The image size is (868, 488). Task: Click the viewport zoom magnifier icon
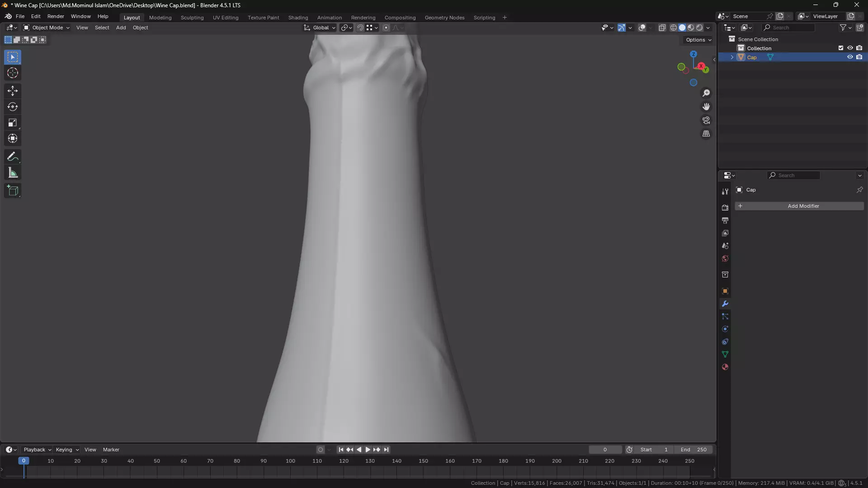[706, 93]
